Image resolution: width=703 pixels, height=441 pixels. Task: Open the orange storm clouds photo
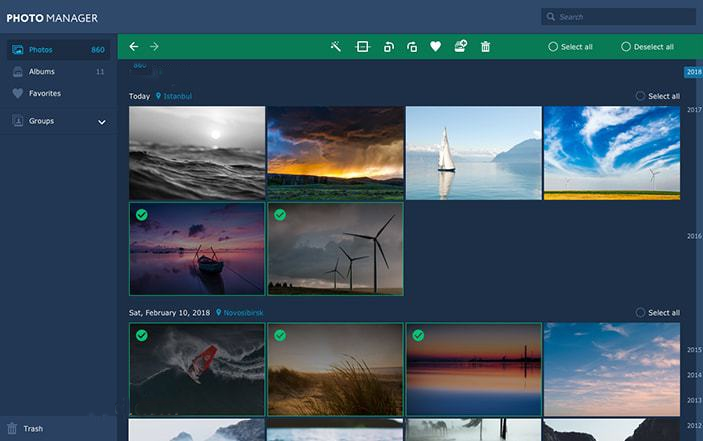pyautogui.click(x=335, y=153)
